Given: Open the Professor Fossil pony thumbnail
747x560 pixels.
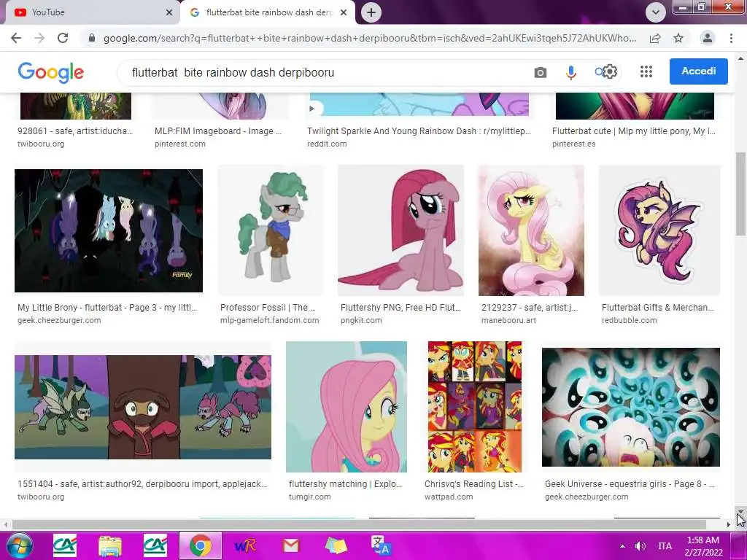Looking at the screenshot, I should 270,230.
